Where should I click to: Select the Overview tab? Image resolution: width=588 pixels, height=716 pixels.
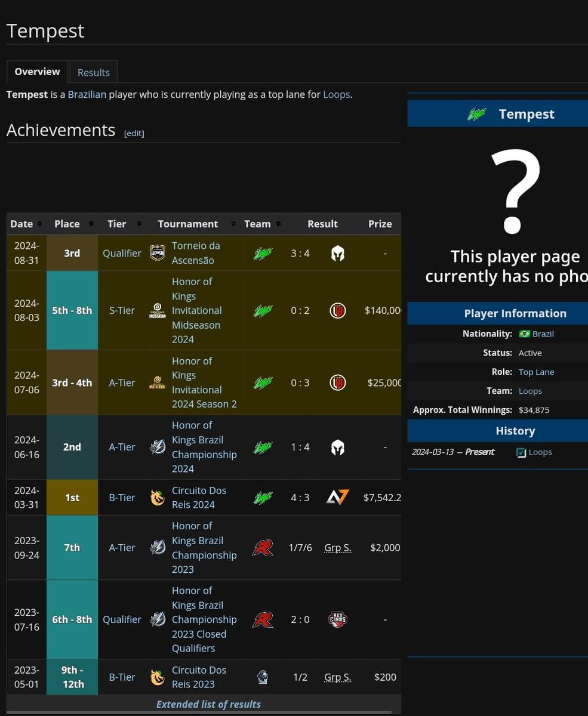point(37,72)
